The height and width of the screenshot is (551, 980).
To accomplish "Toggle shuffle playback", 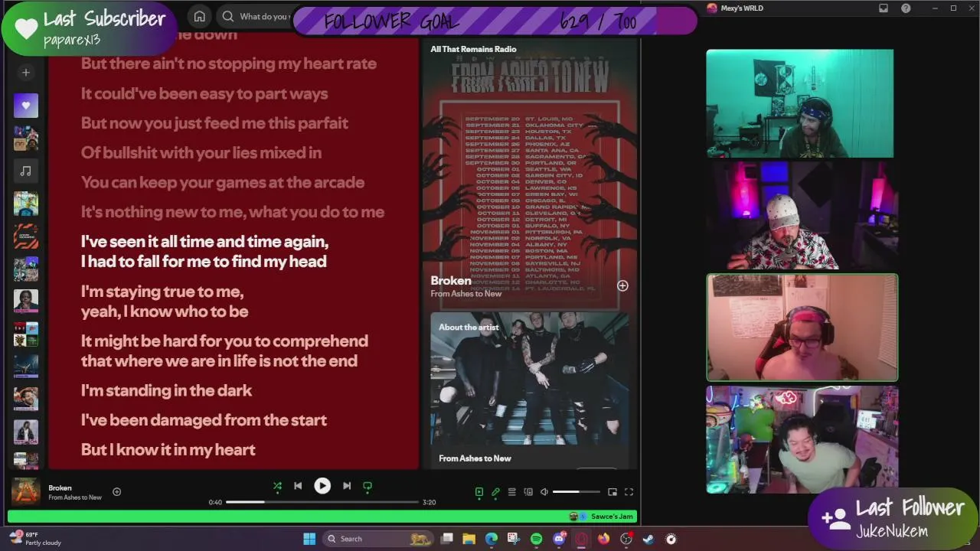I will point(277,486).
